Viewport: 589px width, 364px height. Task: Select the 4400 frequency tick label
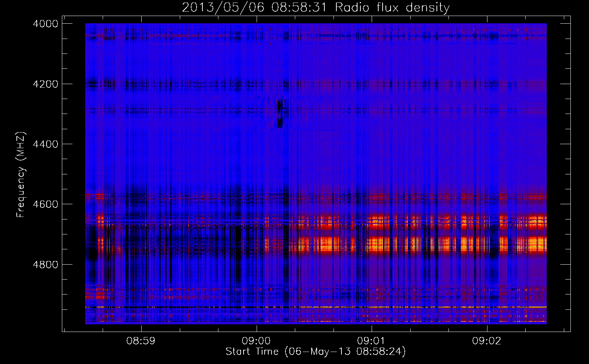pyautogui.click(x=46, y=144)
